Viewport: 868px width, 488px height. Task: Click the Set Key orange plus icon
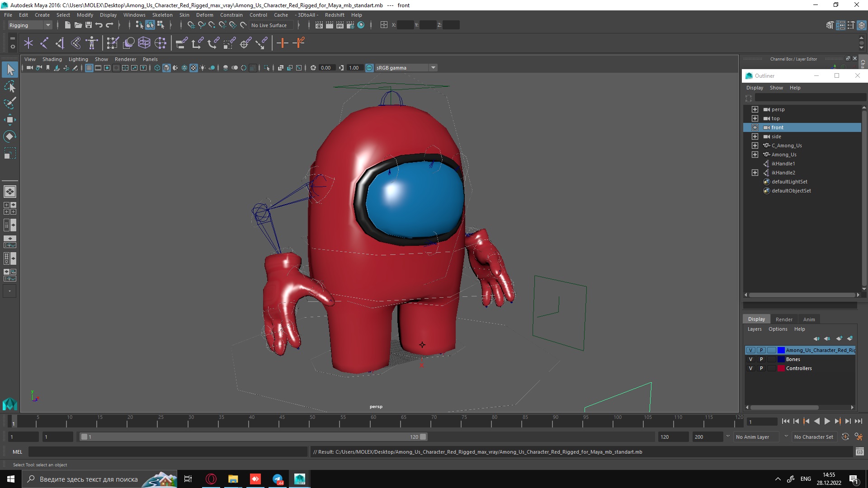283,43
